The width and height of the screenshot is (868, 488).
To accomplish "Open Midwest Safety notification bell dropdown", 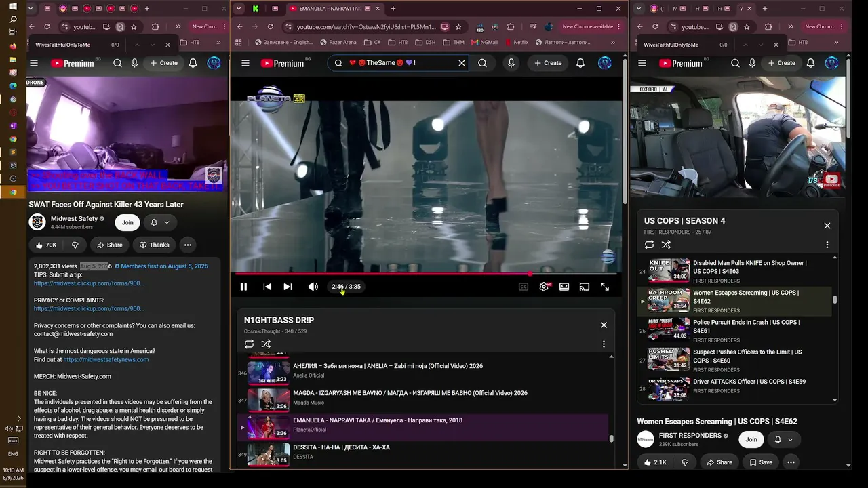I will [160, 222].
